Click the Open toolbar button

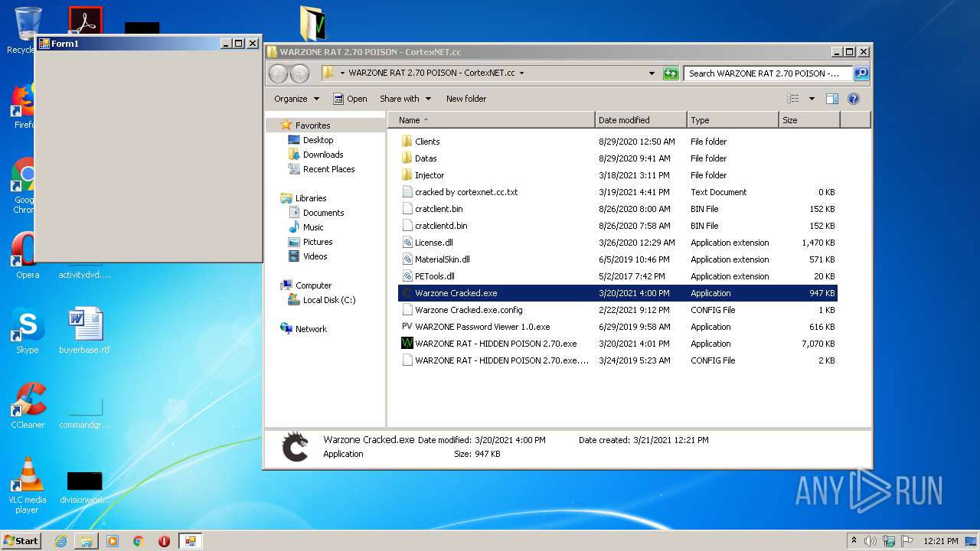tap(350, 99)
